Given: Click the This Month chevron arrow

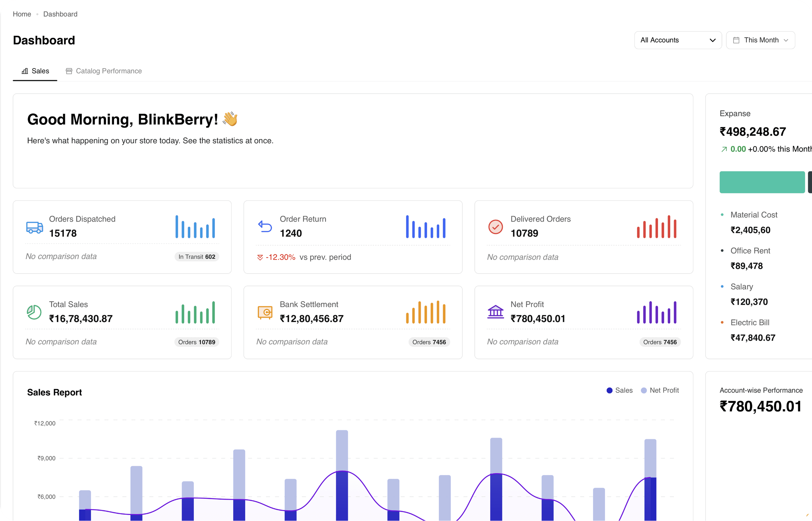Looking at the screenshot, I should coord(786,40).
